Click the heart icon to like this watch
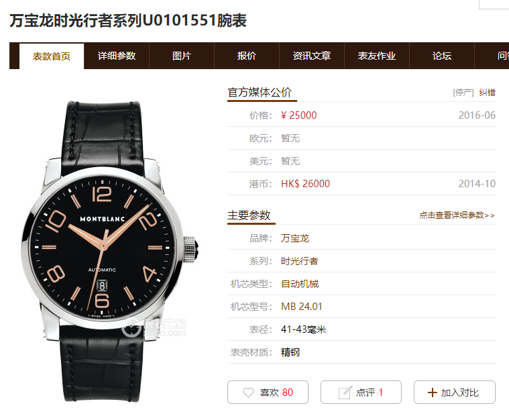 tap(248, 392)
